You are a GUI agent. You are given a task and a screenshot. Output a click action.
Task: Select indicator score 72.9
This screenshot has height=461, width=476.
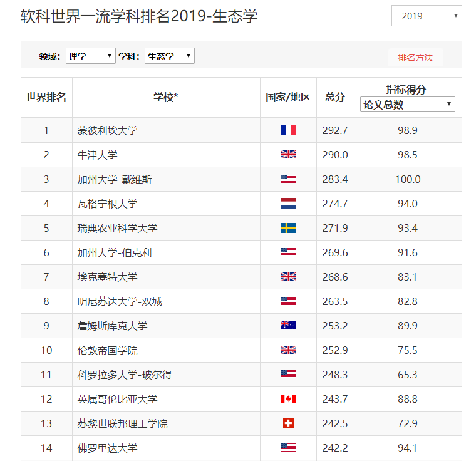point(408,423)
